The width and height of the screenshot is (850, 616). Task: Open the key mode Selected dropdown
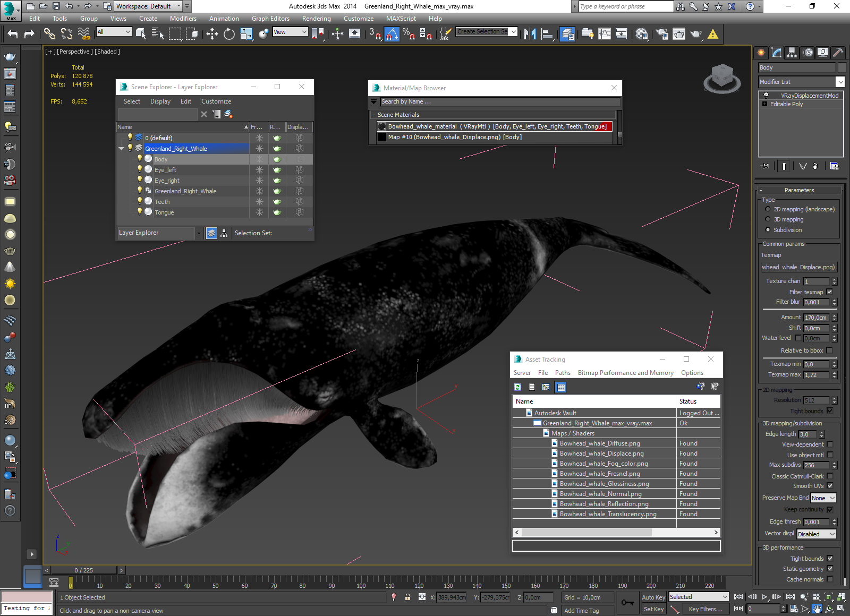pos(699,597)
